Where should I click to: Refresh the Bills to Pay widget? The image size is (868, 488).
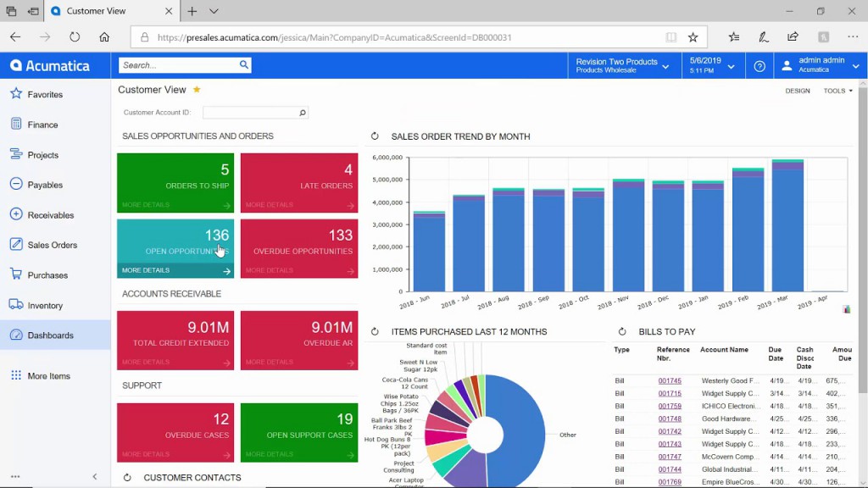point(622,332)
